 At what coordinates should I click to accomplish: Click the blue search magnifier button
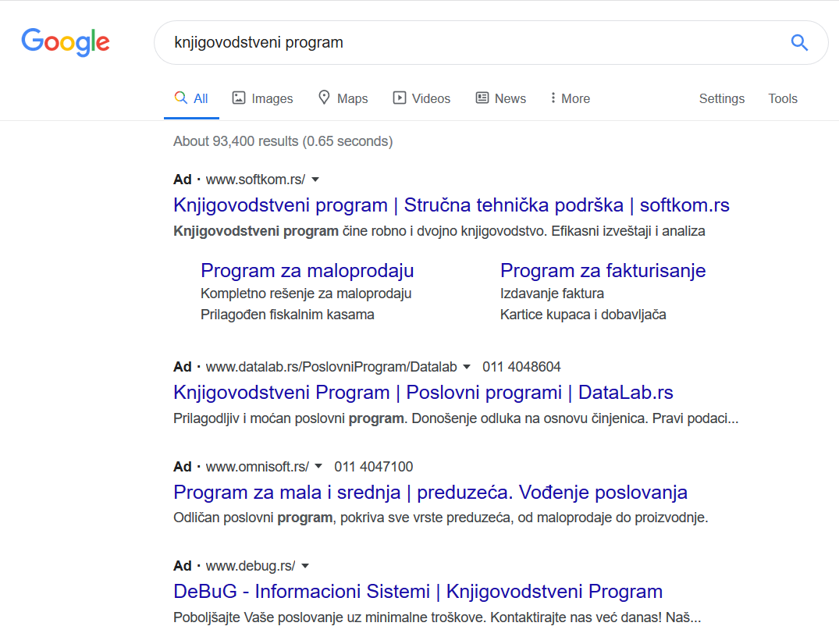(799, 42)
